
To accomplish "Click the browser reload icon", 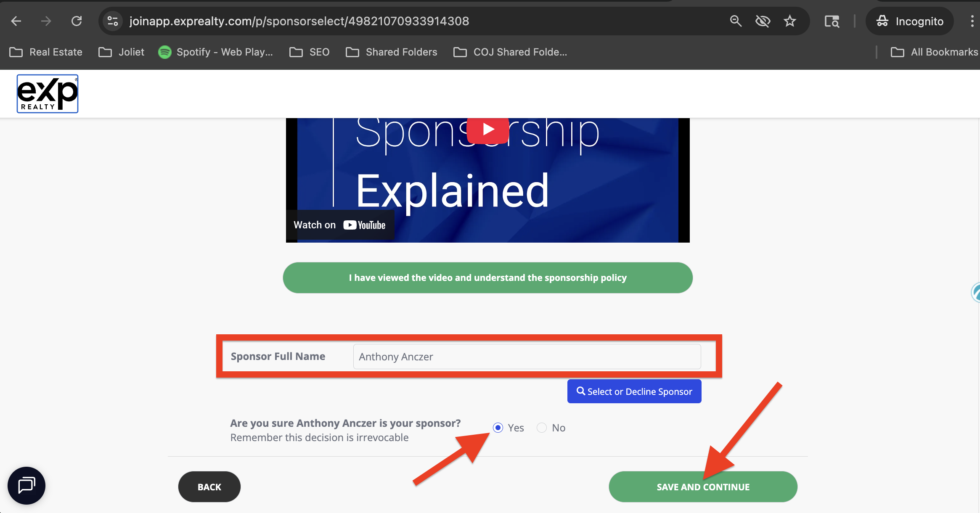I will [x=77, y=21].
